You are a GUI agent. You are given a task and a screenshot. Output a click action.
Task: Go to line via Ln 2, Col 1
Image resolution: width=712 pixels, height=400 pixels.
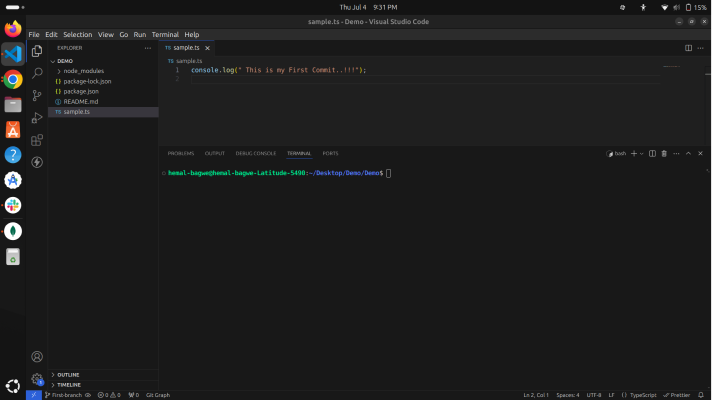click(x=536, y=395)
